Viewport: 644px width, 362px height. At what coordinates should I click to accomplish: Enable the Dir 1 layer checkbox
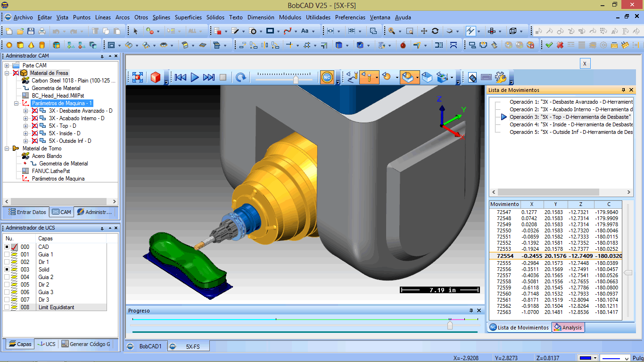(7, 262)
